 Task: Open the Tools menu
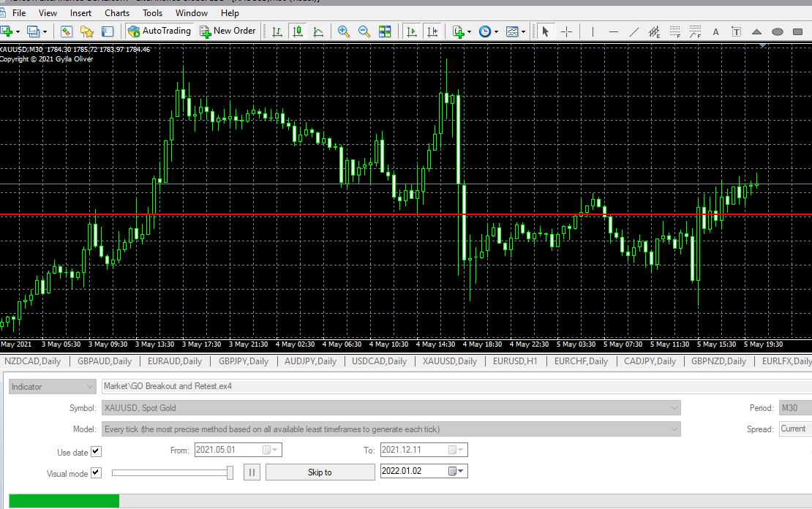coord(152,13)
